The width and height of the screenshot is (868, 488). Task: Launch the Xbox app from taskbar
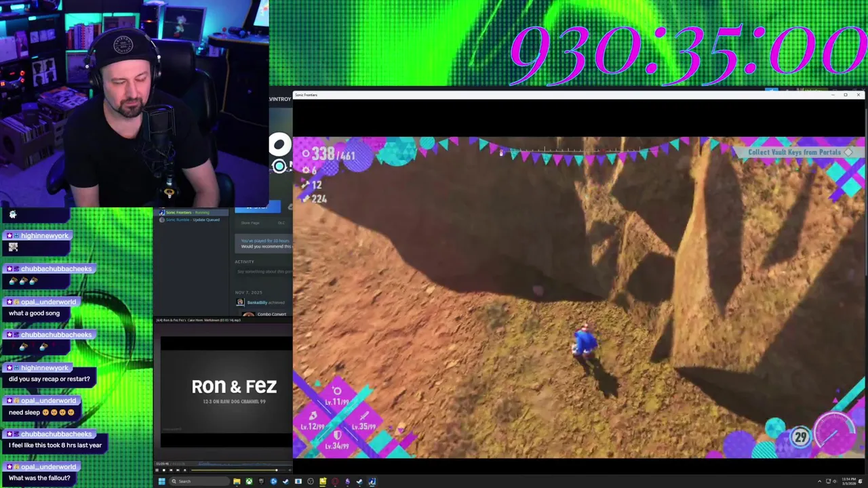(x=249, y=481)
